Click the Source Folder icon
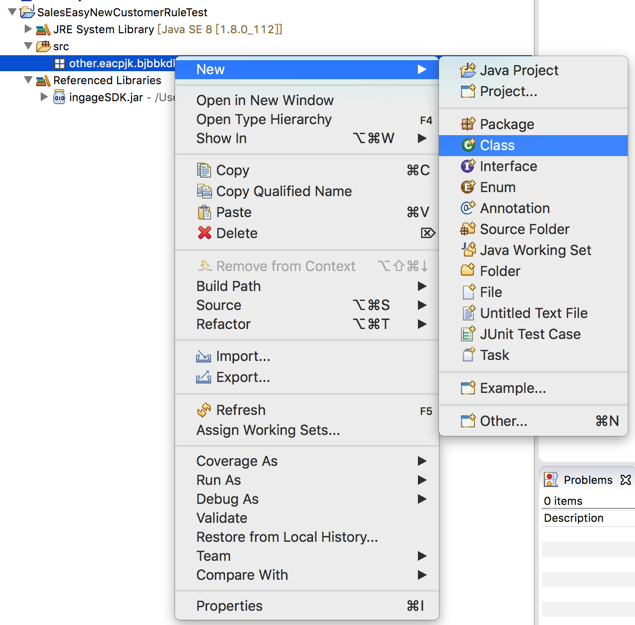 click(x=468, y=229)
